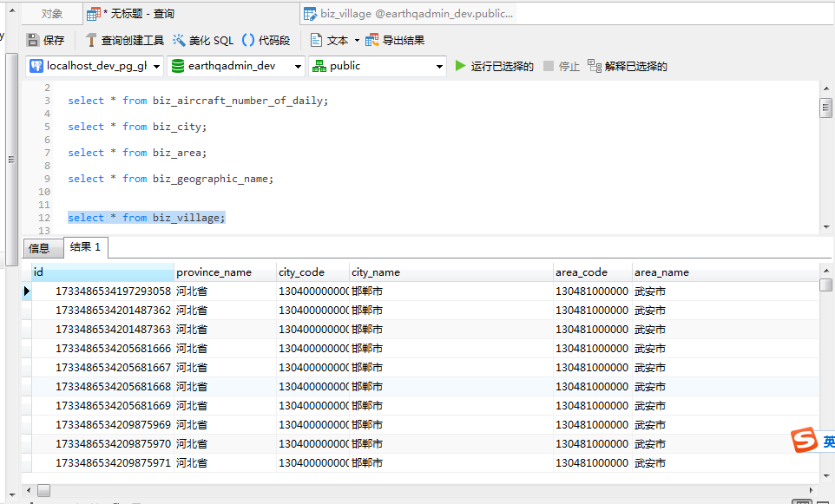Screen dimensions: 835x504
Task: Select the Untitled Query (无标题 - 查询) tab
Action: click(191, 14)
